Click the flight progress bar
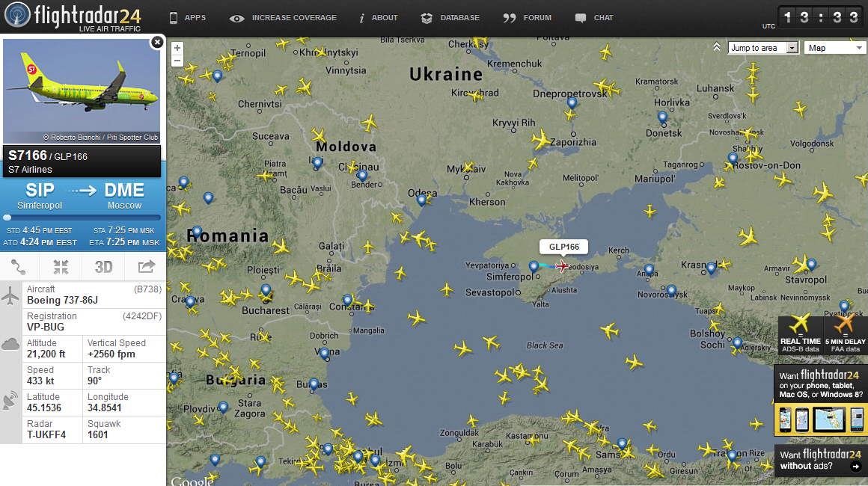Viewport: 868px width, 486px height. 82,218
